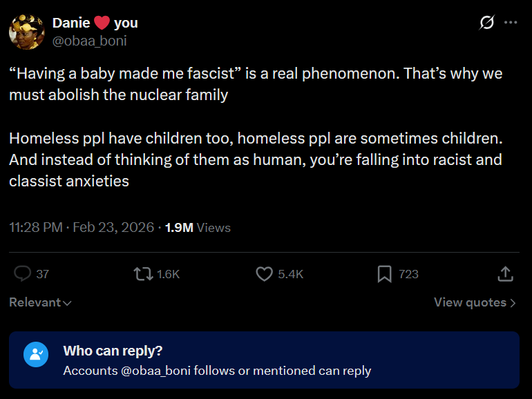Share post via upload arrow icon
Viewport: 532px width, 399px height.
click(x=506, y=274)
